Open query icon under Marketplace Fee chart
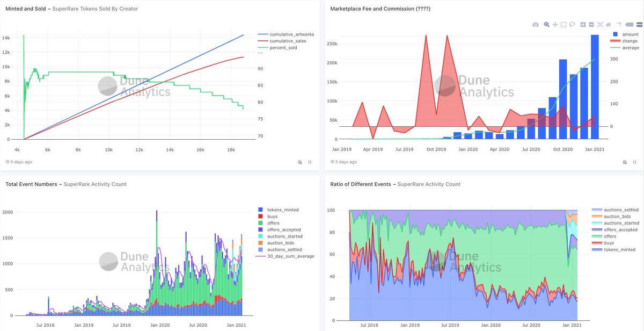644x331 pixels. pos(625,162)
